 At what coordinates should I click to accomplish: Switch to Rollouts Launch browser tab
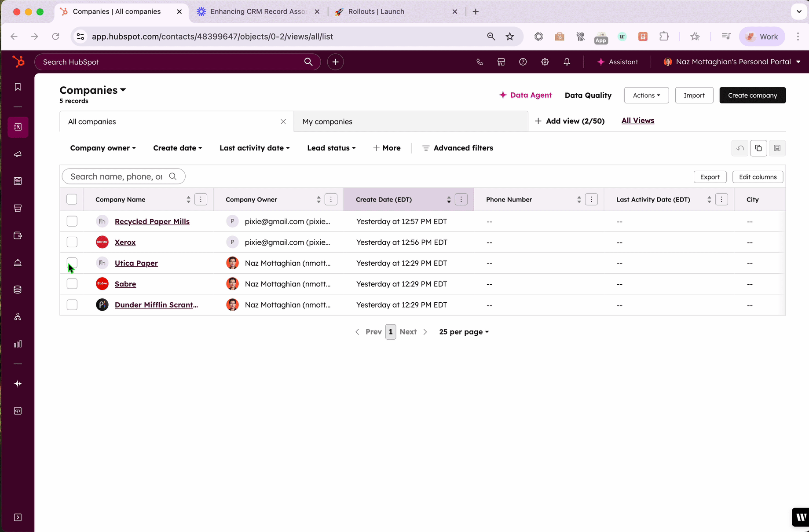[x=376, y=12]
